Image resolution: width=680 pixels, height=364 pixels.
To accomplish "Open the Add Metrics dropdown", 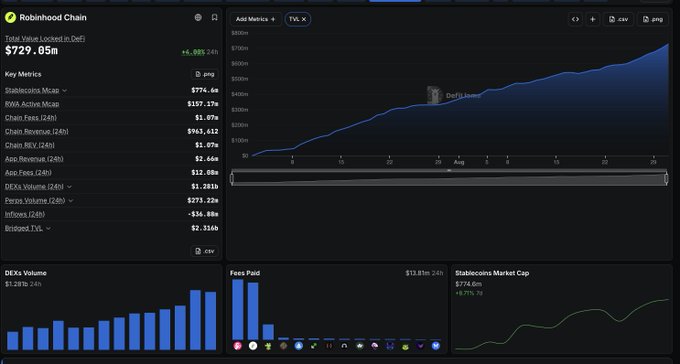I will [255, 19].
